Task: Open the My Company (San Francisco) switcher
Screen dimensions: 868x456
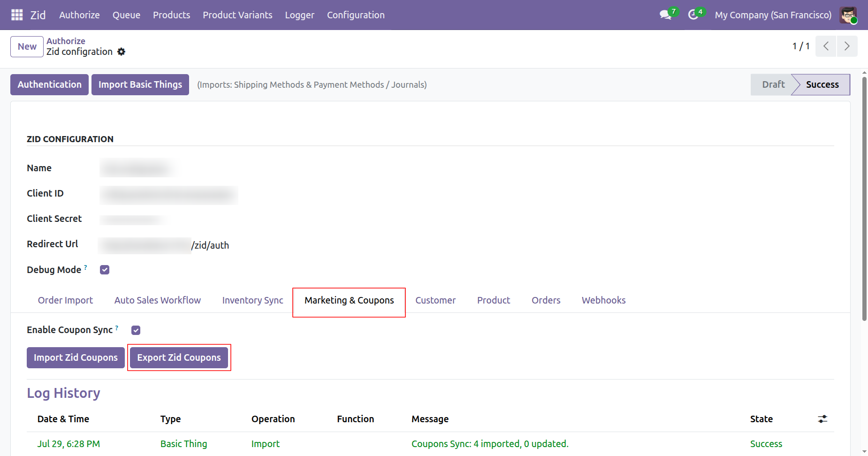Action: click(773, 15)
